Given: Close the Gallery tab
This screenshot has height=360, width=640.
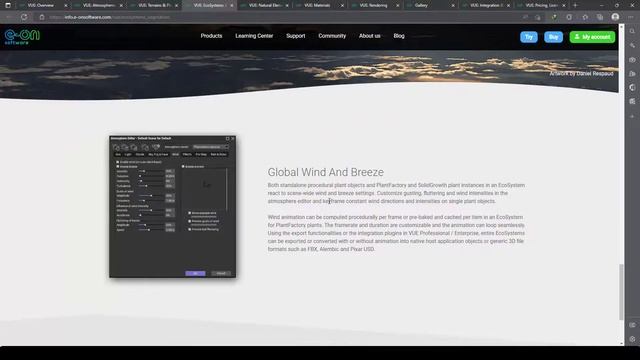Looking at the screenshot, I should 453,6.
